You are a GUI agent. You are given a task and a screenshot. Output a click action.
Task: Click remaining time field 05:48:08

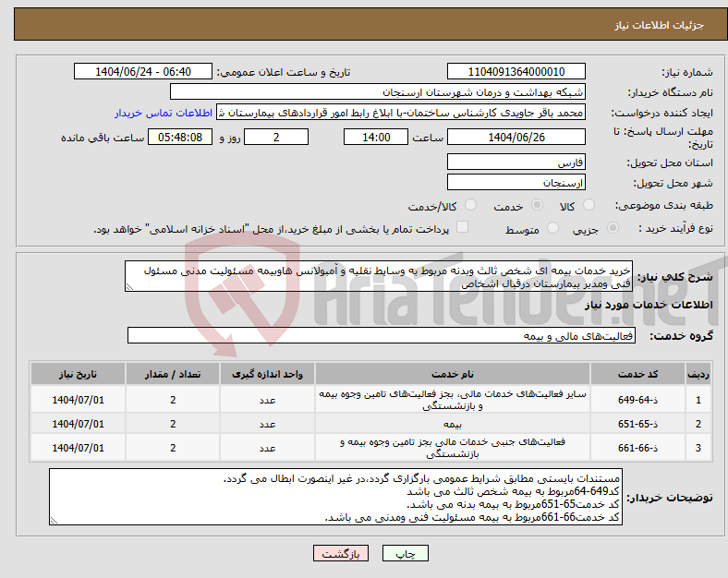pos(180,138)
